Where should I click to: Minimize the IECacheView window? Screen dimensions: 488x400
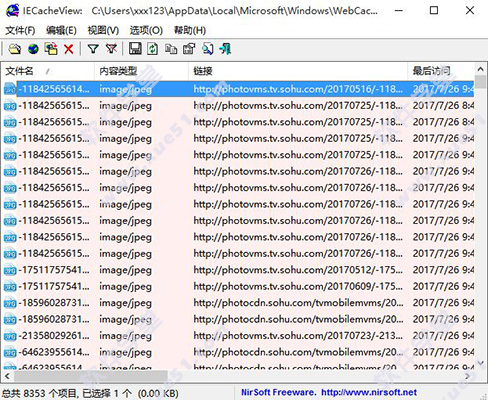click(398, 11)
